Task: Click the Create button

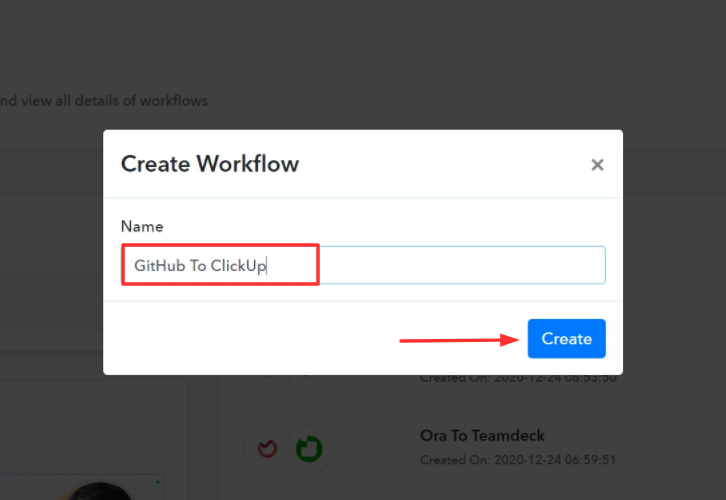Action: 566,339
